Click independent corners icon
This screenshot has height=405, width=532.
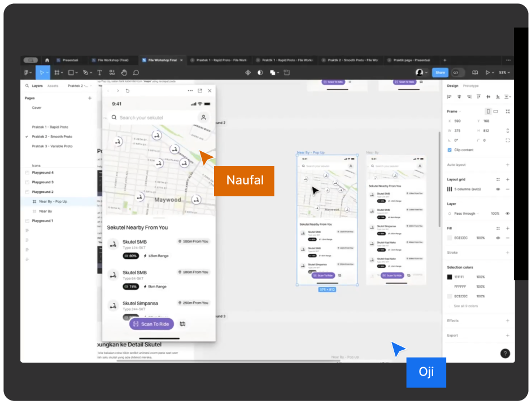[x=508, y=140]
